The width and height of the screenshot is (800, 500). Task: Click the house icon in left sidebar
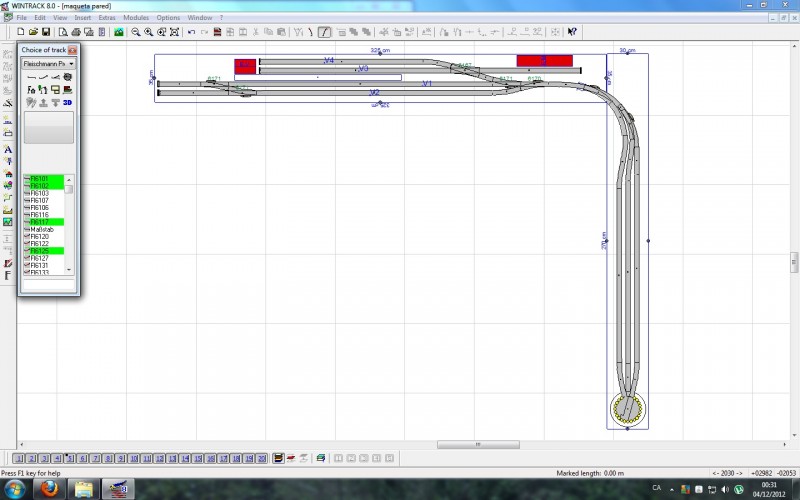[x=8, y=173]
